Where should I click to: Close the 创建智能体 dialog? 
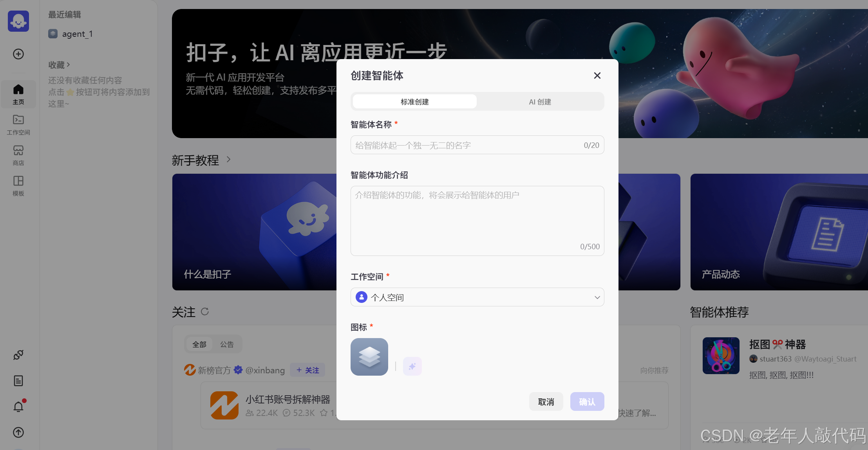[x=597, y=76]
